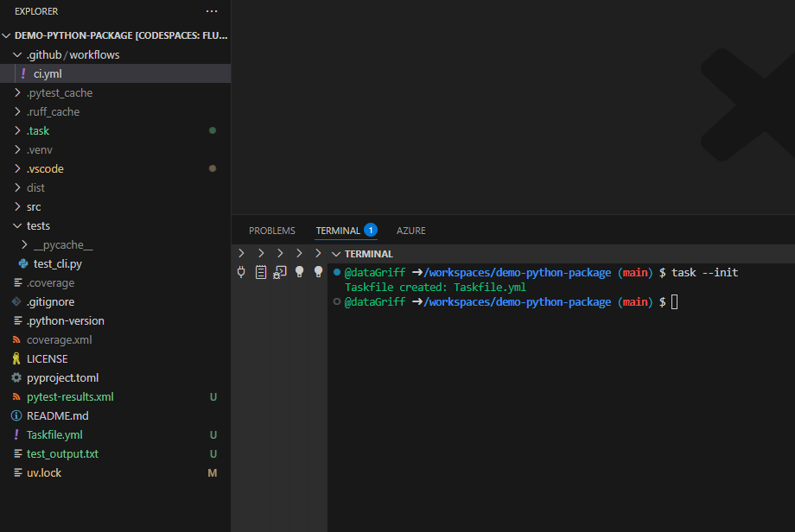Expand the dist folder
This screenshot has height=532, width=795.
tap(17, 187)
